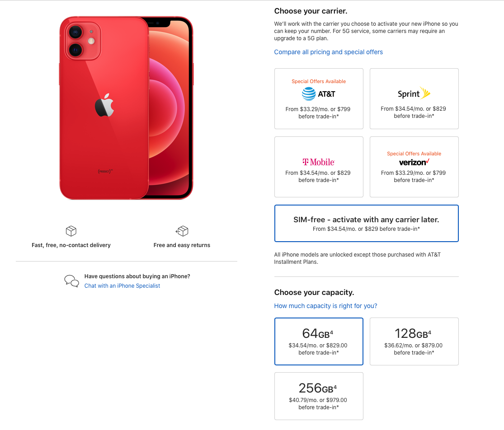
Task: Click the Verizon logo
Action: point(414,162)
